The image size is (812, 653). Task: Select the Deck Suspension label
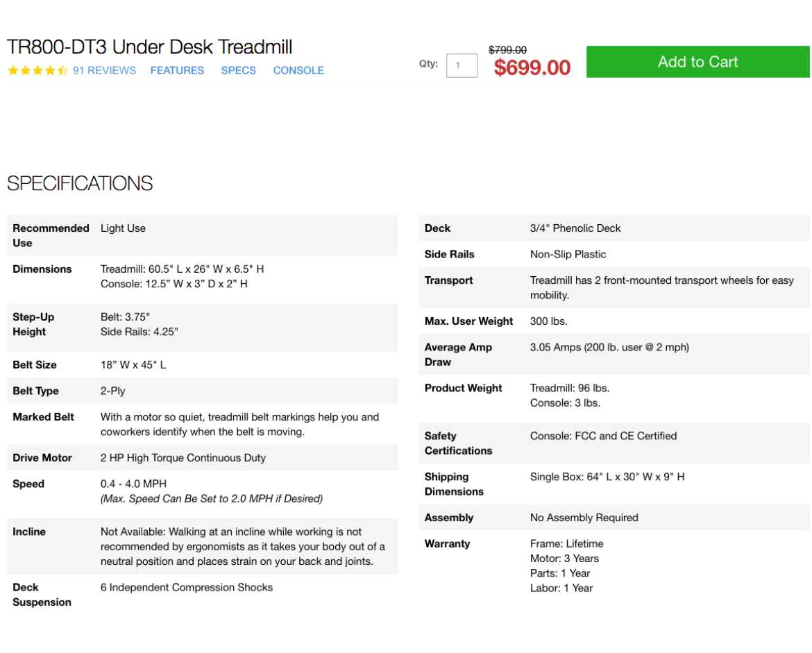click(42, 595)
